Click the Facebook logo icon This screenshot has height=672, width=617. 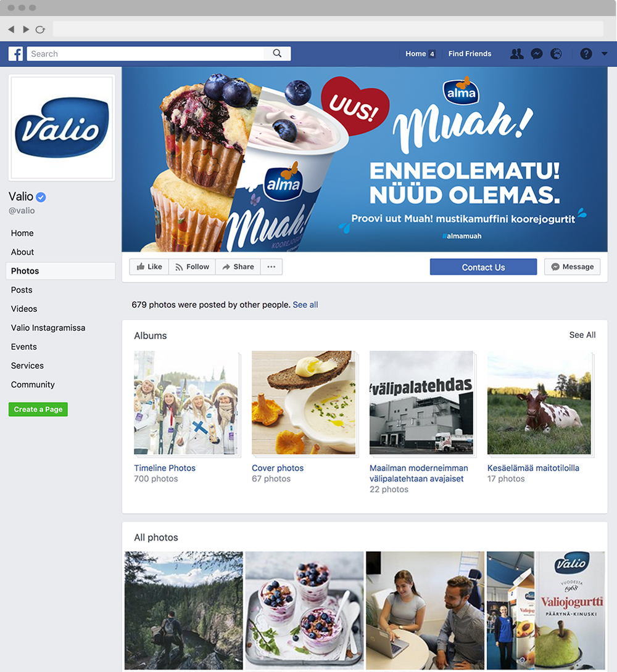click(x=16, y=54)
